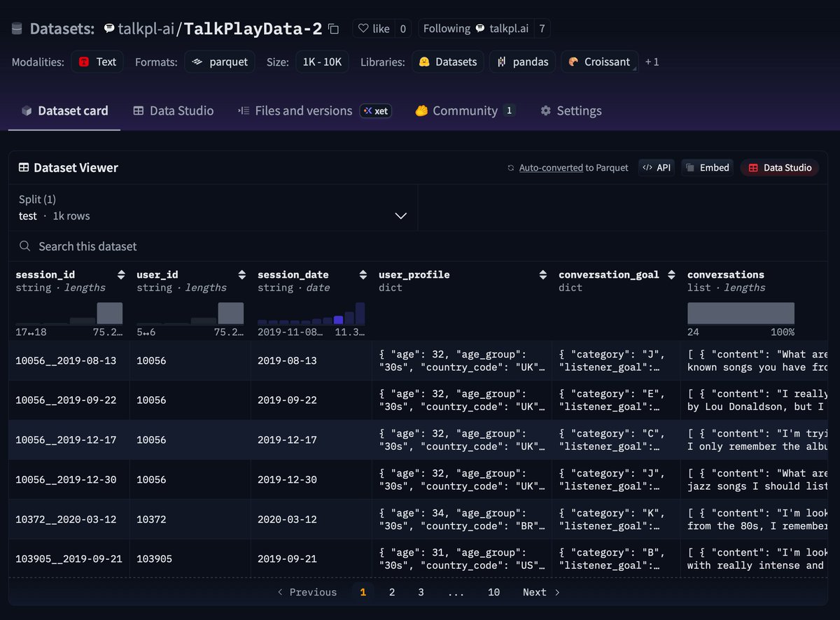The image size is (840, 620).
Task: Open the Embed option
Action: coord(708,168)
